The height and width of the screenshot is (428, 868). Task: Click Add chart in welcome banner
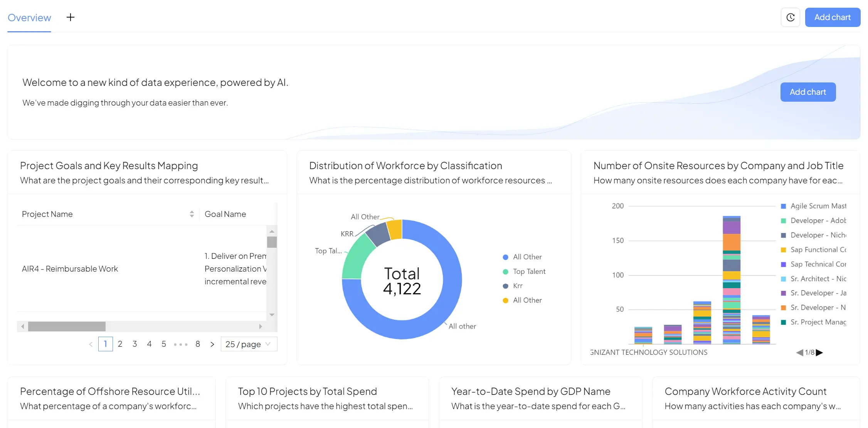point(807,92)
